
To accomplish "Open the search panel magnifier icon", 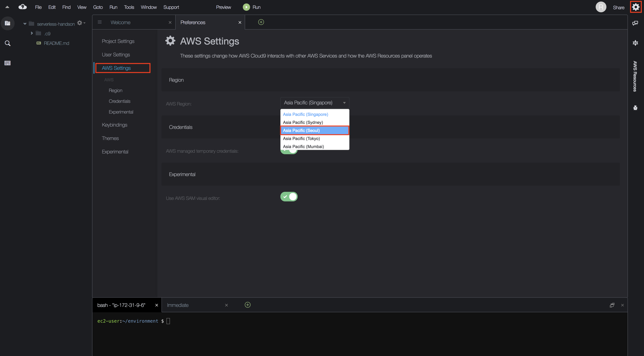I will (7, 43).
